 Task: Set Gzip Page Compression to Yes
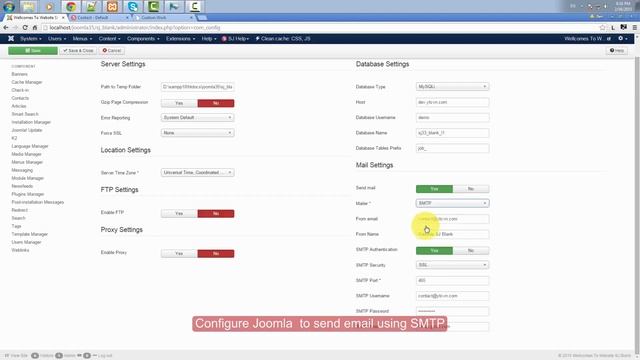point(179,103)
